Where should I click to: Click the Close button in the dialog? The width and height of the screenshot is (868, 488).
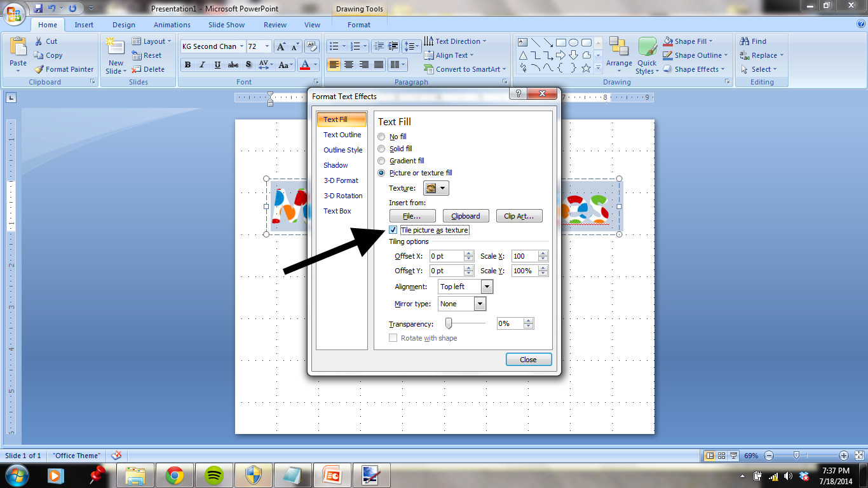[529, 360]
